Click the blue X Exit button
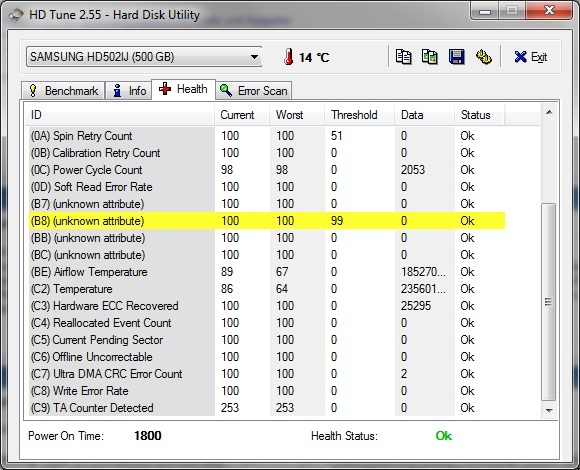Viewport: 580px width, 470px height. (x=530, y=57)
